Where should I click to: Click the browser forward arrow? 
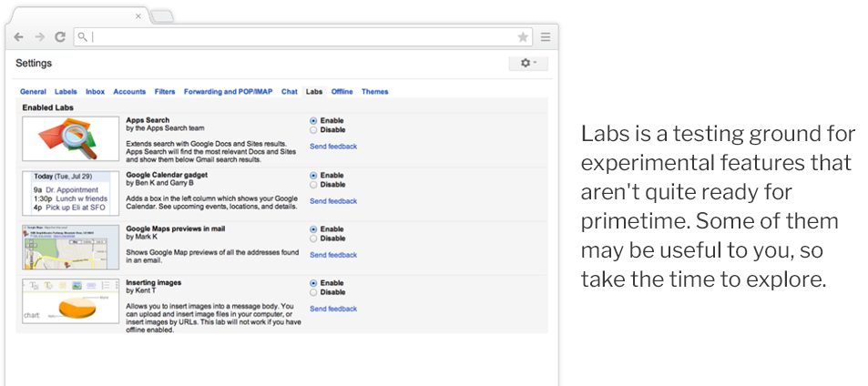click(39, 37)
